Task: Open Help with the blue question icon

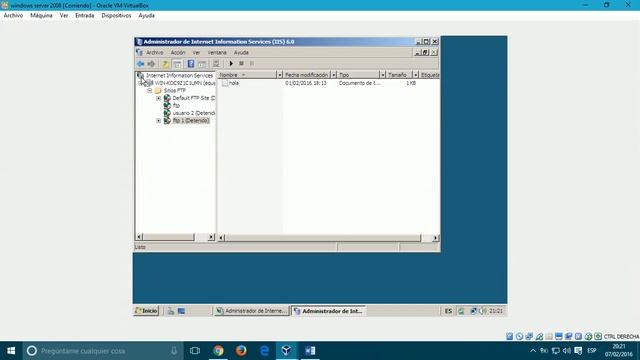Action: click(191, 64)
